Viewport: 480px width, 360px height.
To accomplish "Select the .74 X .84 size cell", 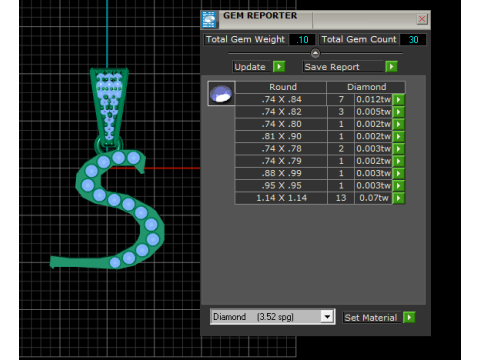I will click(281, 99).
